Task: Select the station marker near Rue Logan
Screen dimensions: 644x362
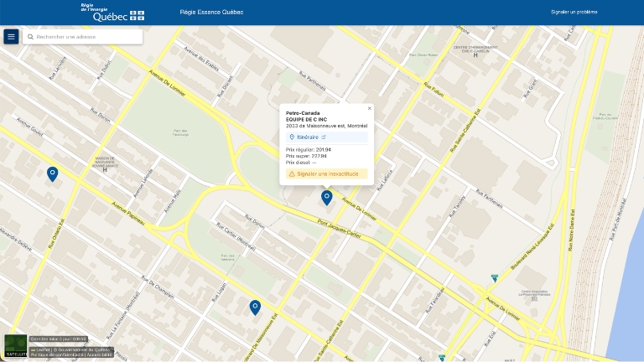Action: (255, 308)
